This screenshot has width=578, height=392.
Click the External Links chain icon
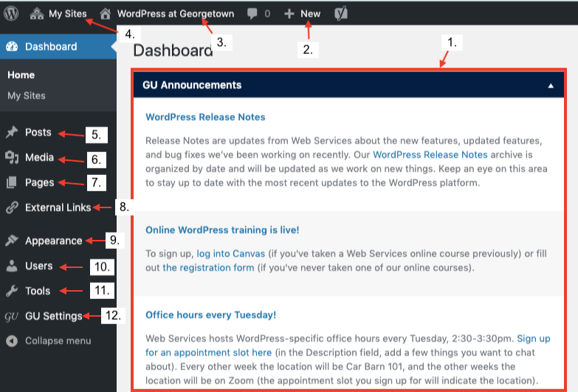(12, 207)
